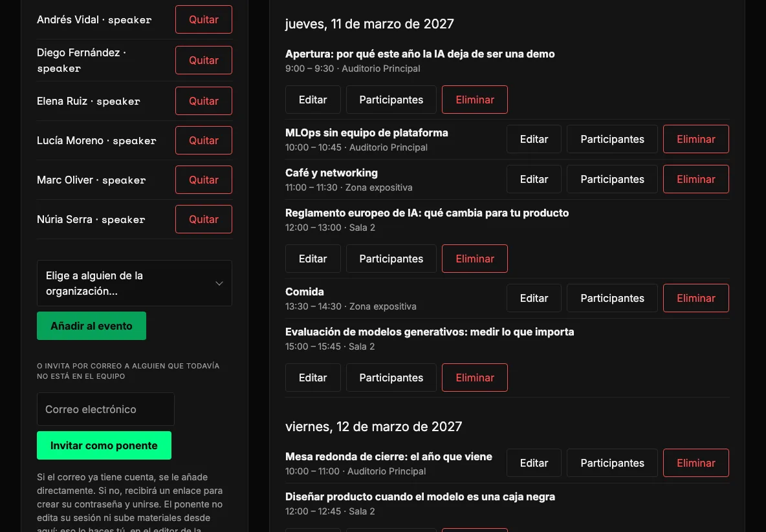Click 'MLOps sin equipo de plataforma' title

(x=366, y=133)
